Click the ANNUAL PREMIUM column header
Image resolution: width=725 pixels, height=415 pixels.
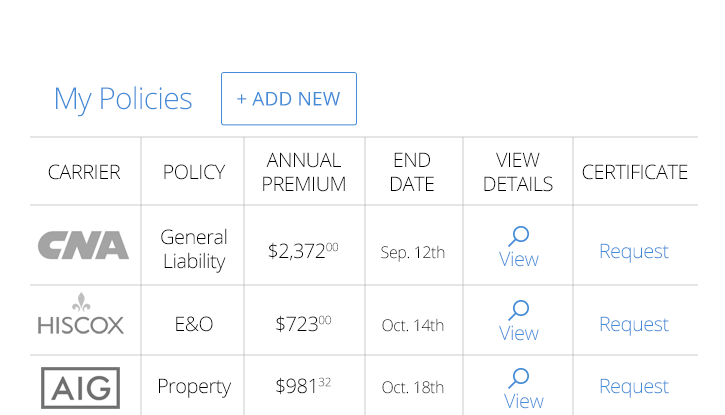click(x=304, y=172)
